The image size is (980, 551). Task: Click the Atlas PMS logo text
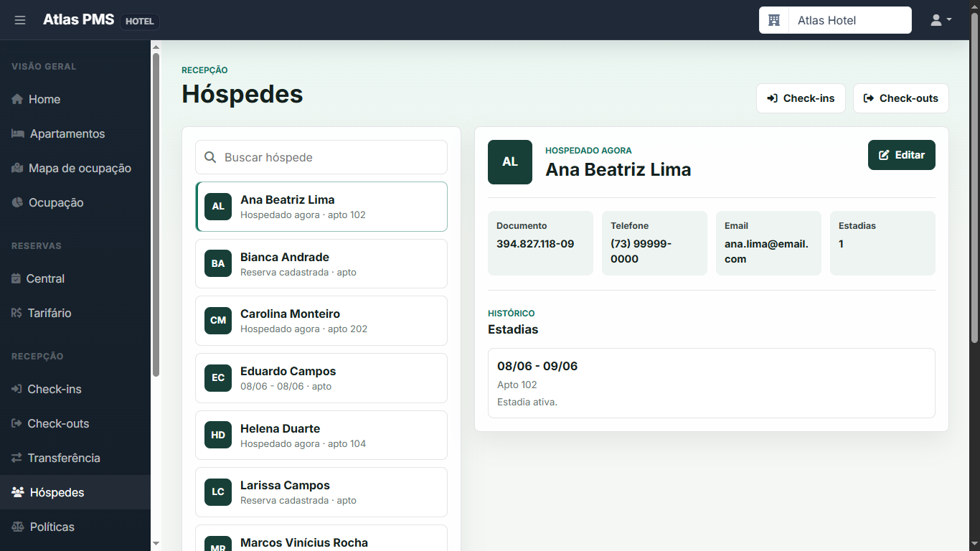point(78,19)
